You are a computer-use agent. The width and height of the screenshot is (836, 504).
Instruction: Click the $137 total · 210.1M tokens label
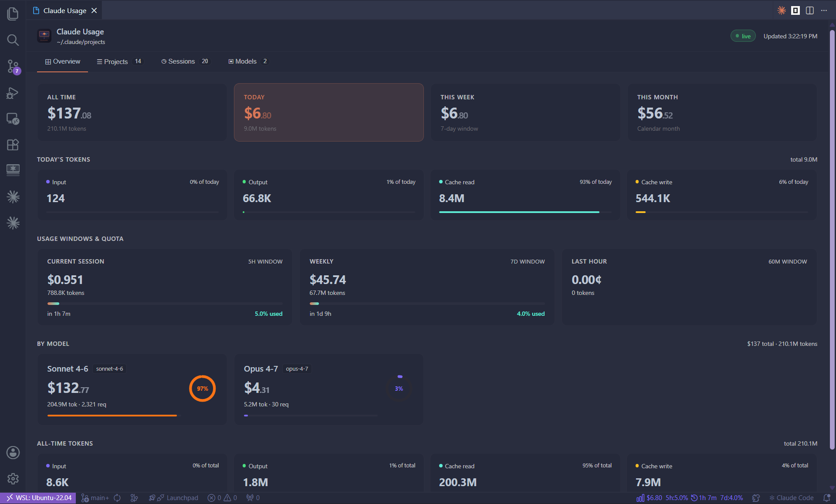click(x=782, y=344)
